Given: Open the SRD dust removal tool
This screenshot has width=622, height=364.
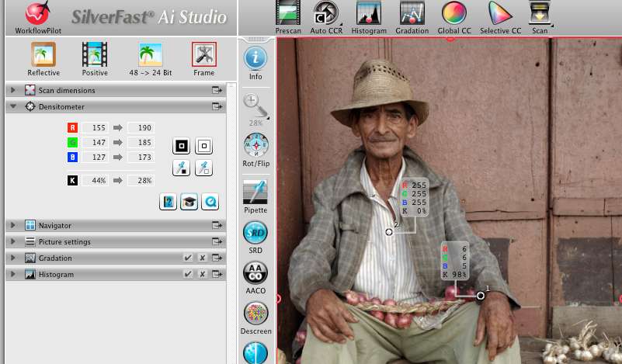Looking at the screenshot, I should (255, 233).
